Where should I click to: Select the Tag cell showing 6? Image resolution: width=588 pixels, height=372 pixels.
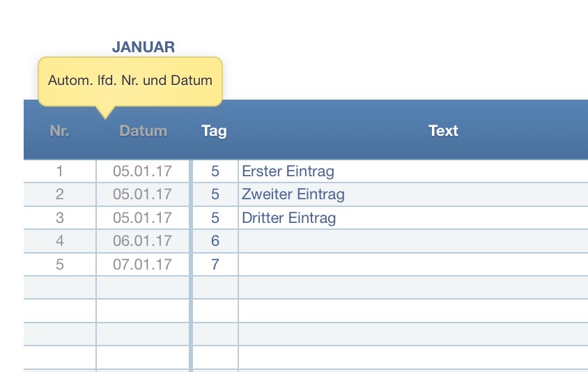click(215, 241)
